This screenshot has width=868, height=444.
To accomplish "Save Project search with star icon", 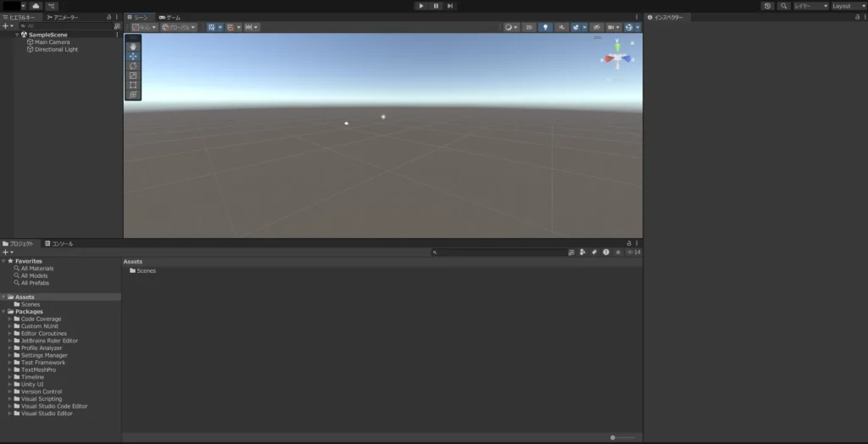I will pyautogui.click(x=618, y=253).
